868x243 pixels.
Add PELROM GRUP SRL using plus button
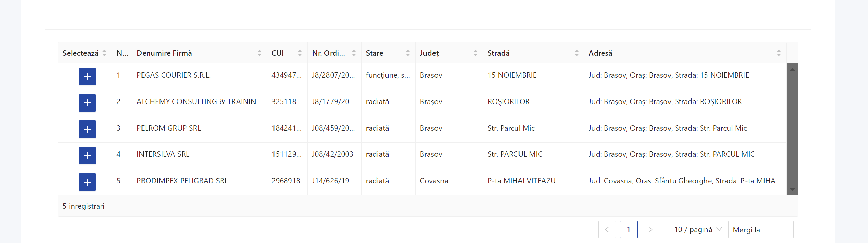87,129
